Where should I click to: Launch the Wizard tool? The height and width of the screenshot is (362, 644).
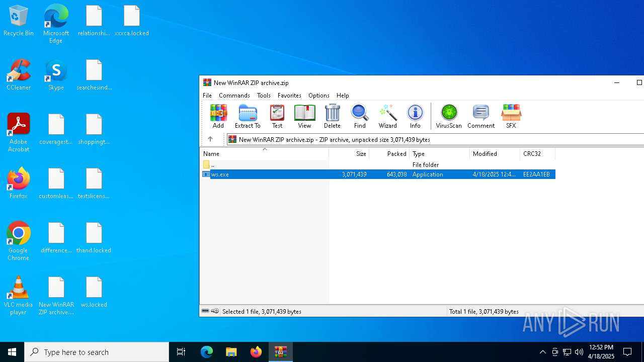tap(388, 117)
